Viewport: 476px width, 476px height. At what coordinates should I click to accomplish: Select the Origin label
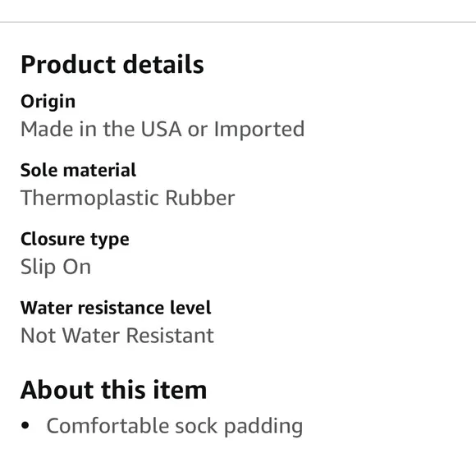point(48,102)
